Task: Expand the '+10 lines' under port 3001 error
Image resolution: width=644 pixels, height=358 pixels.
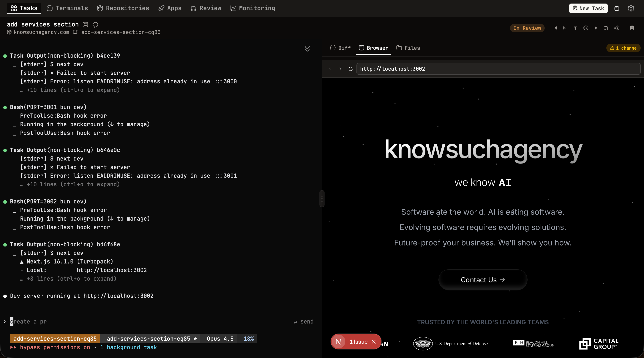Action: click(x=70, y=184)
